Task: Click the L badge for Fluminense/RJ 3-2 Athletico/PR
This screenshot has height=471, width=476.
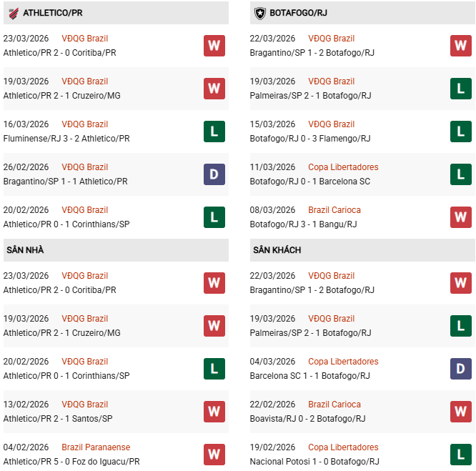Action: click(x=214, y=132)
